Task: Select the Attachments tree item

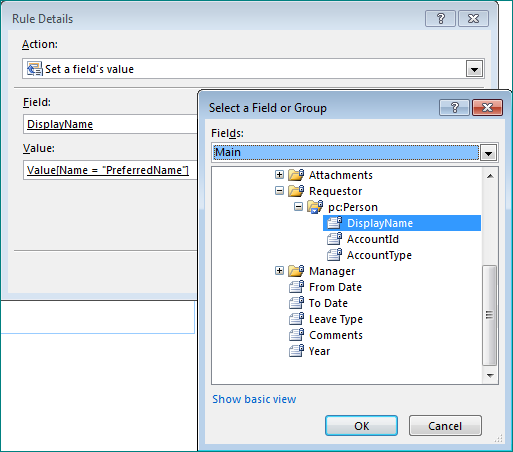Action: coord(341,175)
